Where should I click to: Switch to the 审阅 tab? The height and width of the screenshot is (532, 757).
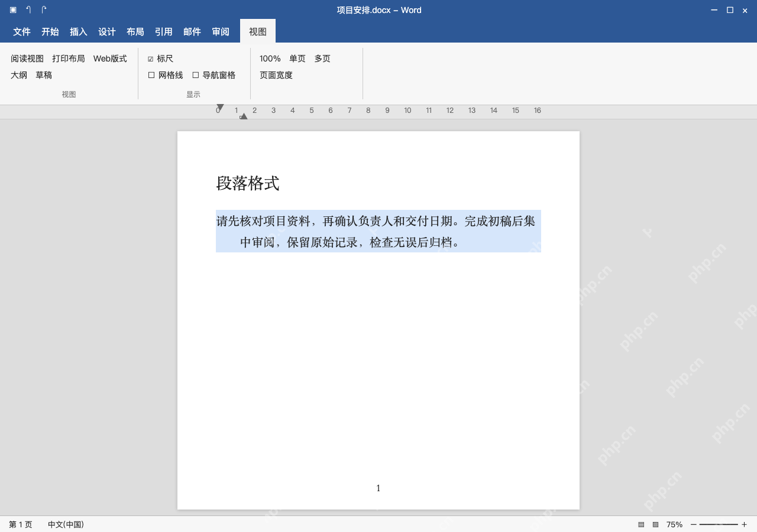click(x=221, y=32)
